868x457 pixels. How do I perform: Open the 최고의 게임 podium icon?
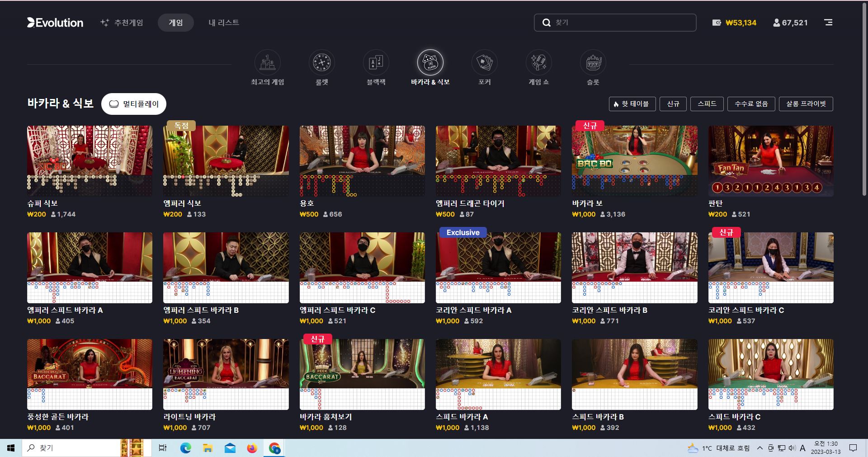(267, 62)
